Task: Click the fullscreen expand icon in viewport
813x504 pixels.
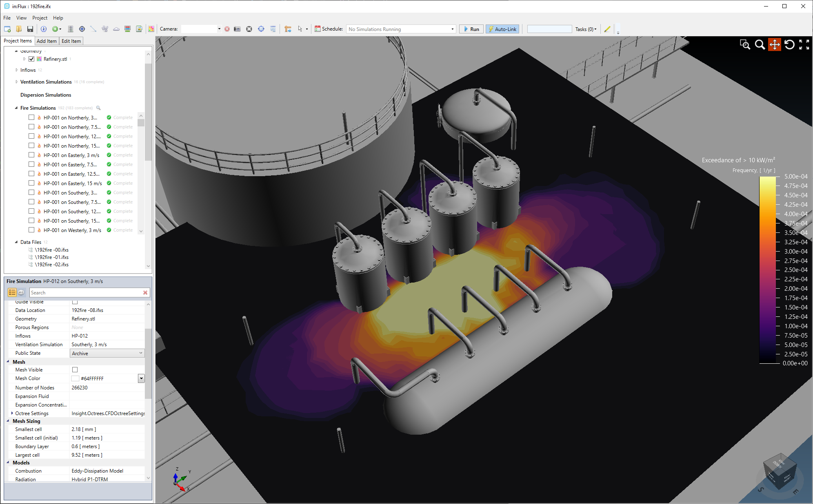Action: (804, 44)
